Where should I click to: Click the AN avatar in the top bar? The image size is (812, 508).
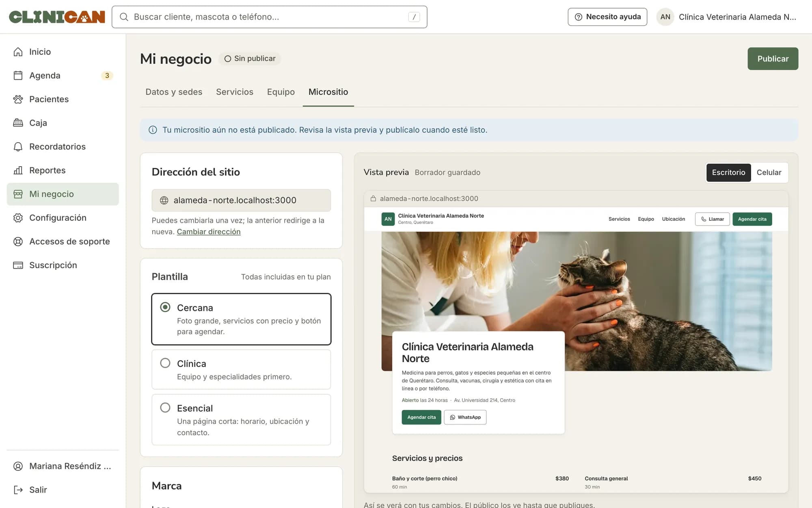coord(665,17)
